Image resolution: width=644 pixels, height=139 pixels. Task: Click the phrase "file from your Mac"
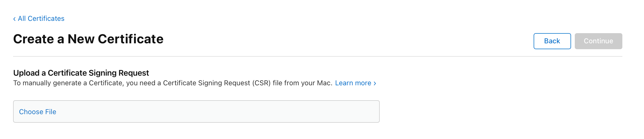302,83
